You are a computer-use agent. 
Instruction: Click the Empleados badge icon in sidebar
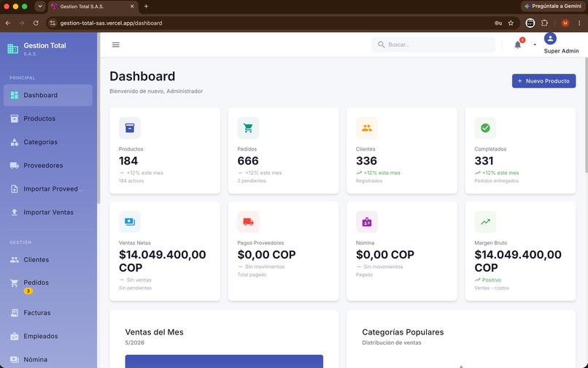[15, 336]
